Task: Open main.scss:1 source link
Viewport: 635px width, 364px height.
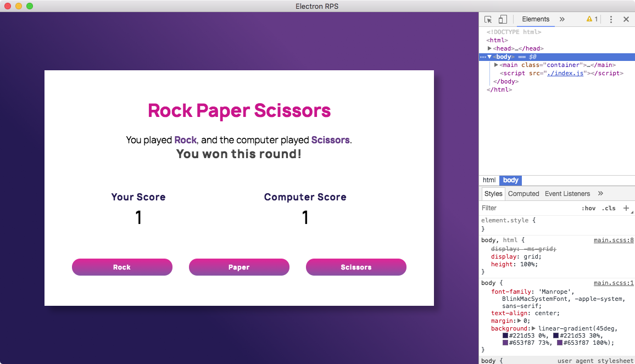Action: (x=614, y=283)
